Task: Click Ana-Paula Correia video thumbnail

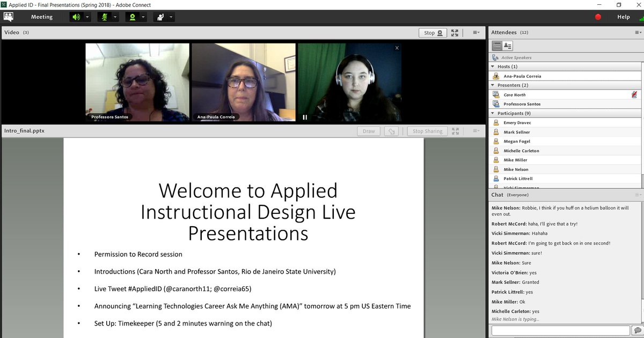Action: [244, 82]
